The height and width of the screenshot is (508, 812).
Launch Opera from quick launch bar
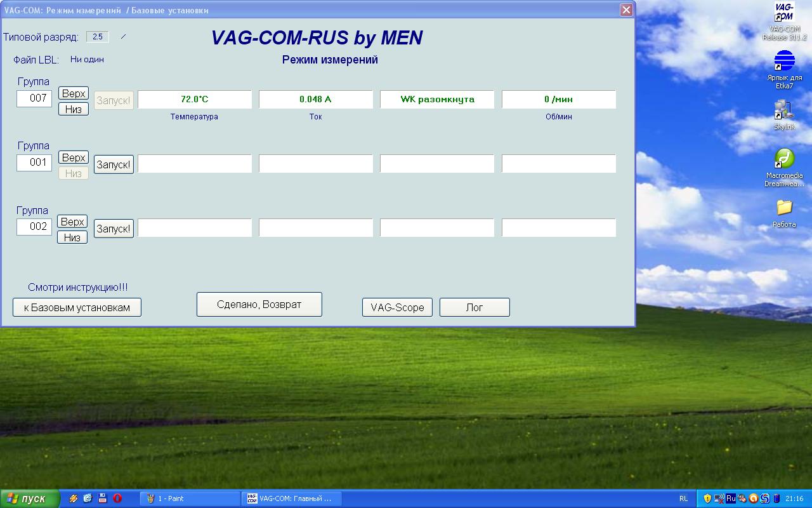click(x=117, y=498)
